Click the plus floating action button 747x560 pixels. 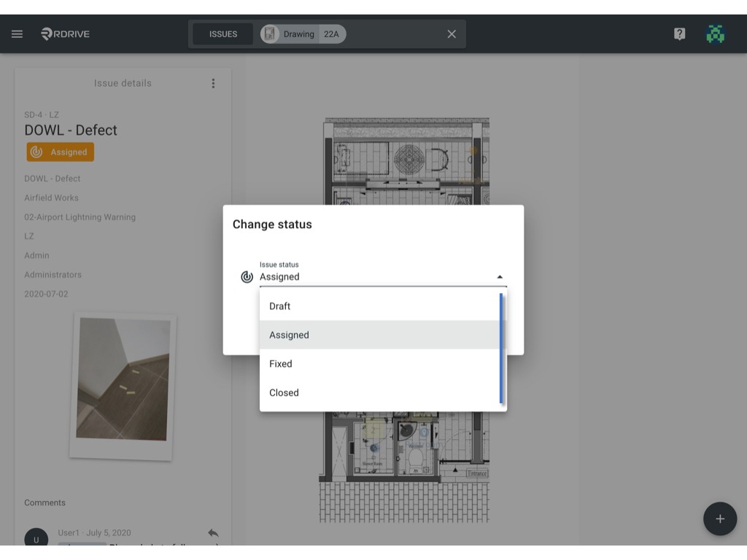[x=720, y=518]
